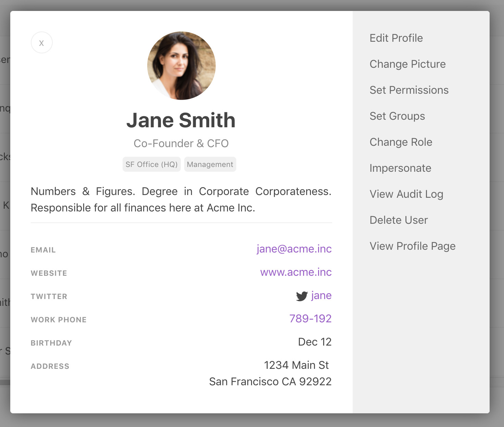Image resolution: width=504 pixels, height=427 pixels.
Task: Click Delete User option
Action: [399, 220]
